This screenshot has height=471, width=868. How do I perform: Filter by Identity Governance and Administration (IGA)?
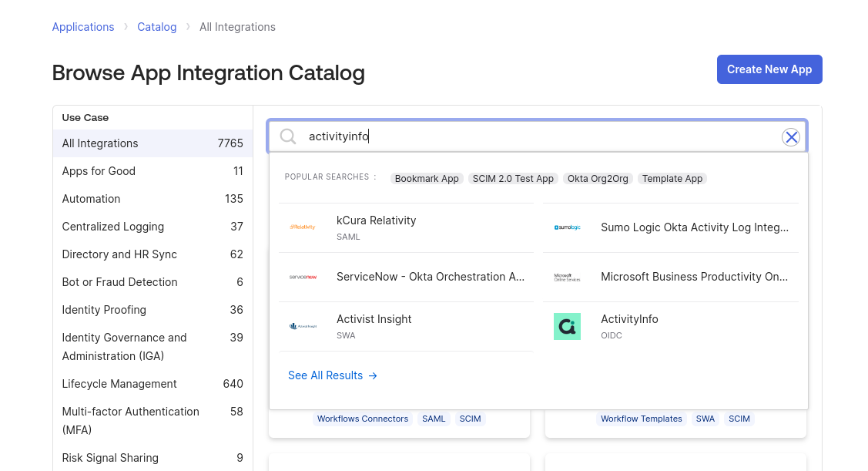[152, 347]
